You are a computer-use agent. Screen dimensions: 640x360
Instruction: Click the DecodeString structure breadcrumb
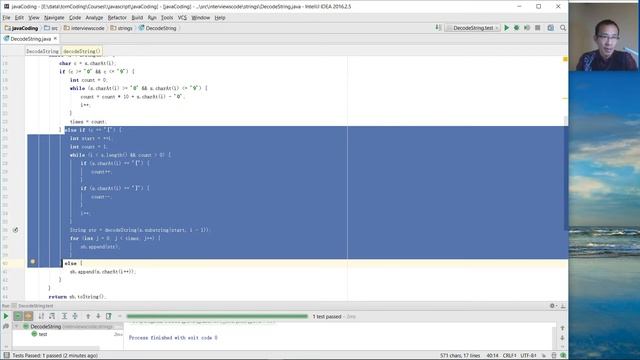(x=42, y=51)
